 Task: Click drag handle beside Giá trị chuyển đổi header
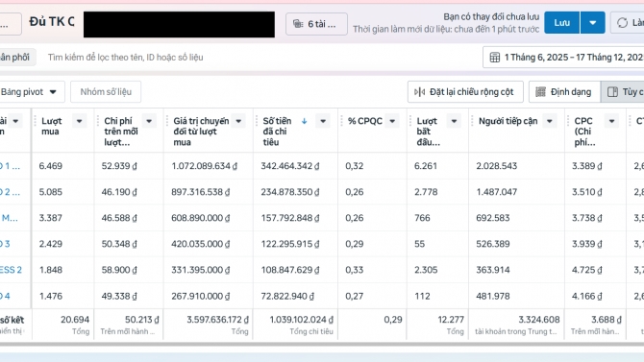click(167, 121)
